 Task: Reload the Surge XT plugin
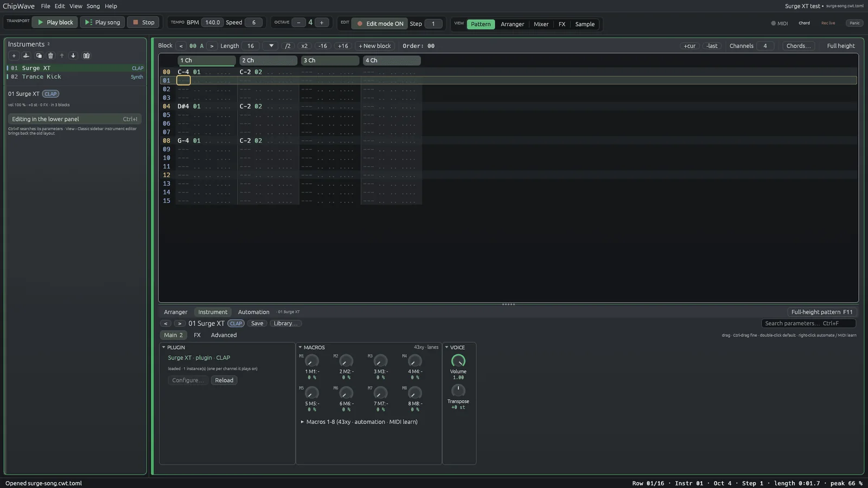coord(224,381)
